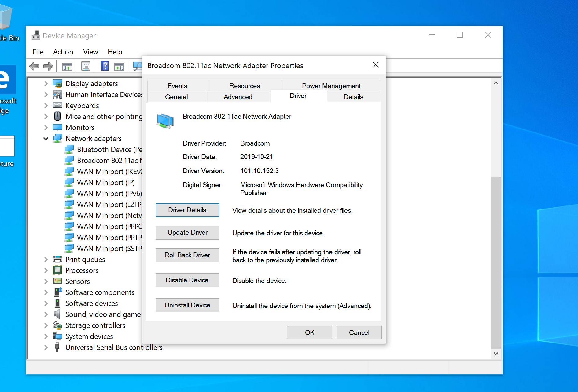Expand the System devices node

(46, 336)
